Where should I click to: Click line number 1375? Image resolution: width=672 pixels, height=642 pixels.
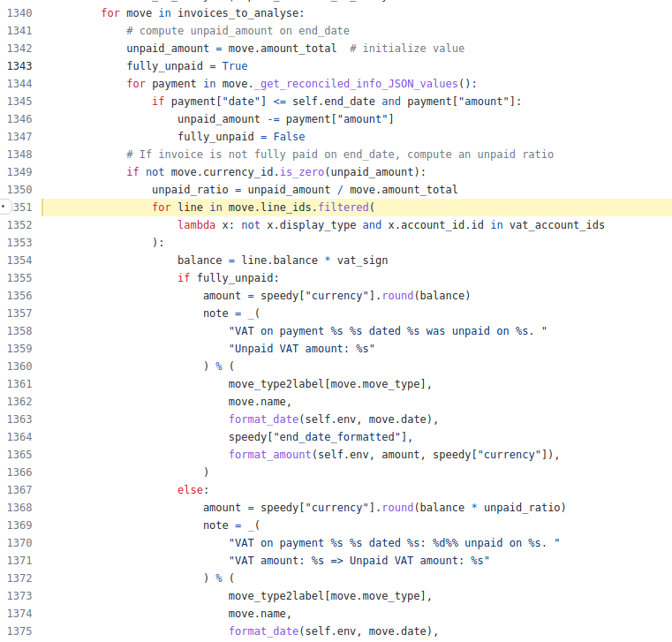19,631
